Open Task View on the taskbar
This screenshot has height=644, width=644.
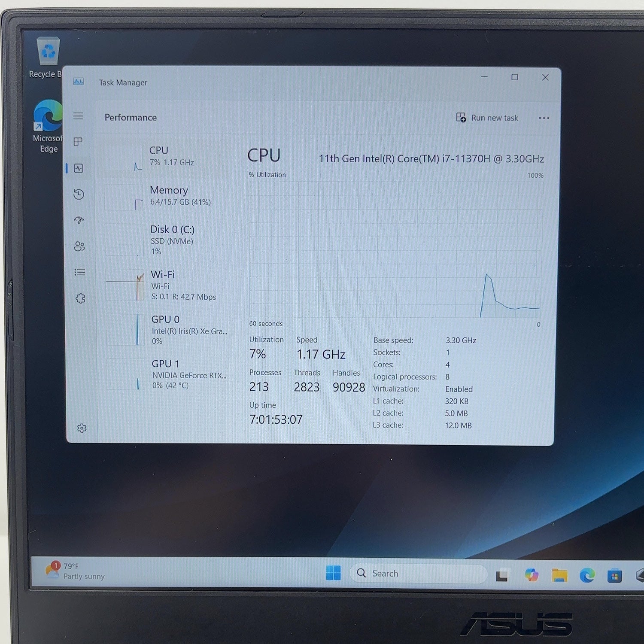[502, 575]
